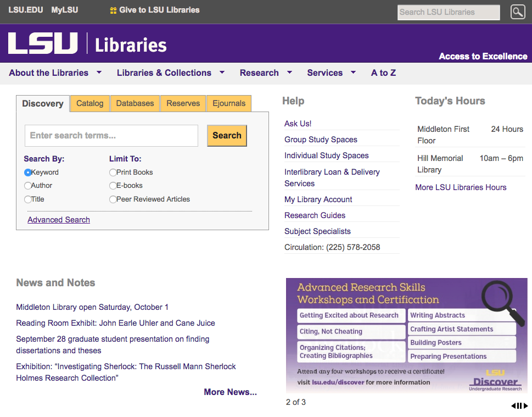Open Interlibrary Loan & Delivery Services link
The width and height of the screenshot is (532, 417).
click(x=332, y=177)
